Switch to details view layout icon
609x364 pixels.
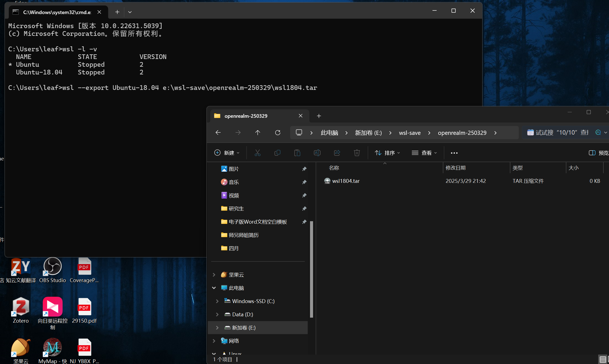click(x=603, y=359)
